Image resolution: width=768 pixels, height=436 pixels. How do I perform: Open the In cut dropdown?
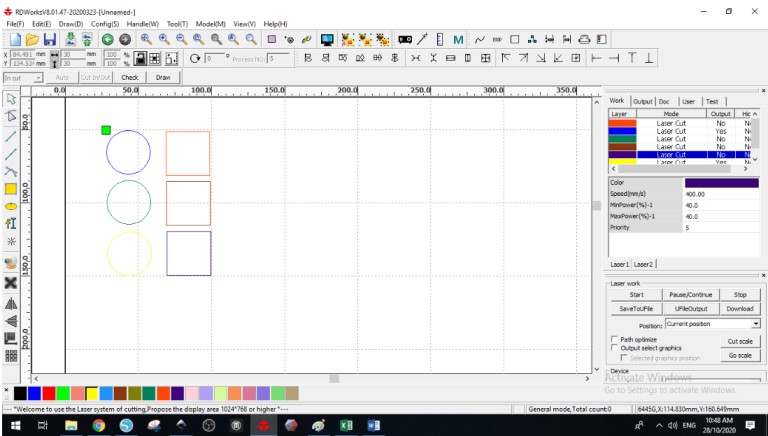tap(38, 78)
